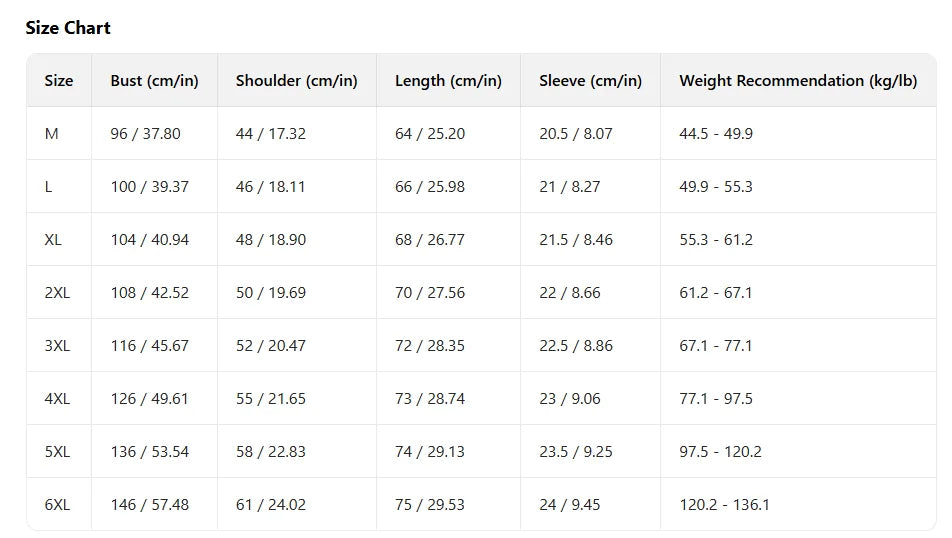Click the Length (cm/in) column header
The width and height of the screenshot is (952, 538).
[x=448, y=81]
